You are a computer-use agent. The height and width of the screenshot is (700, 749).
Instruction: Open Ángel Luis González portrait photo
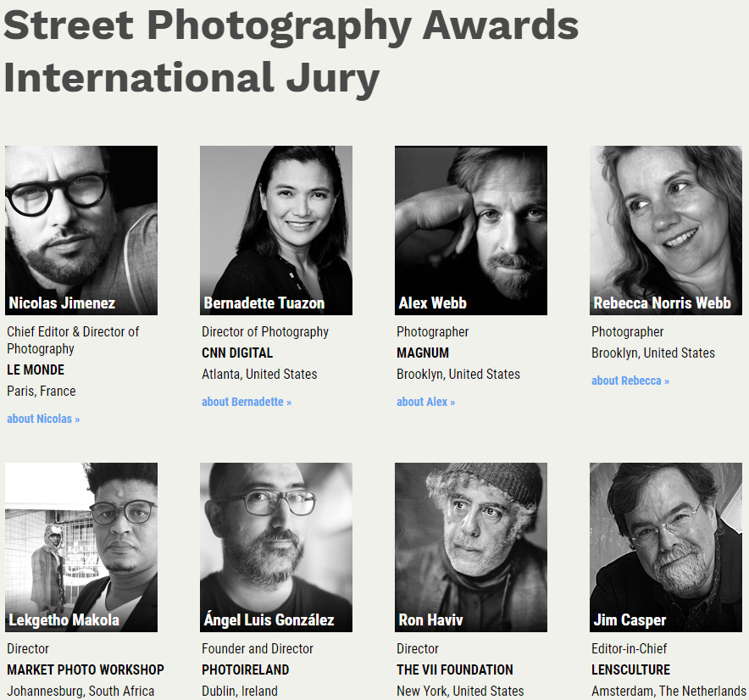tap(276, 547)
